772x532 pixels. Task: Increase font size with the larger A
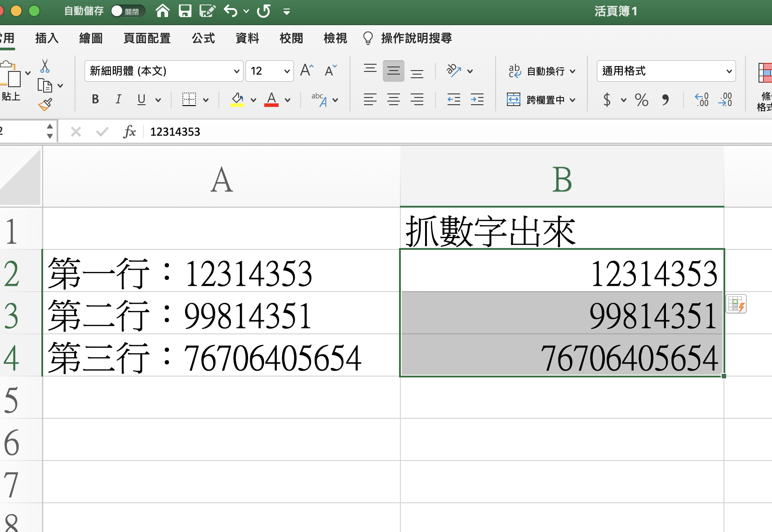point(307,71)
